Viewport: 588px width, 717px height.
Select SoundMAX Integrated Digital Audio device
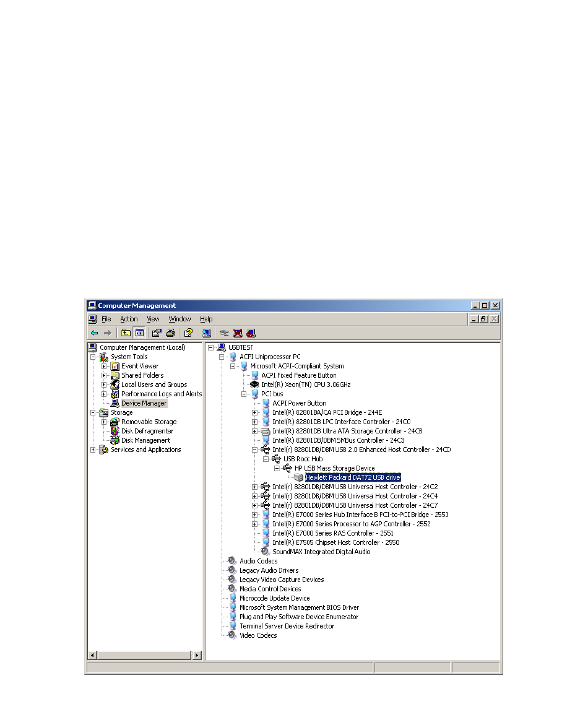click(x=321, y=552)
